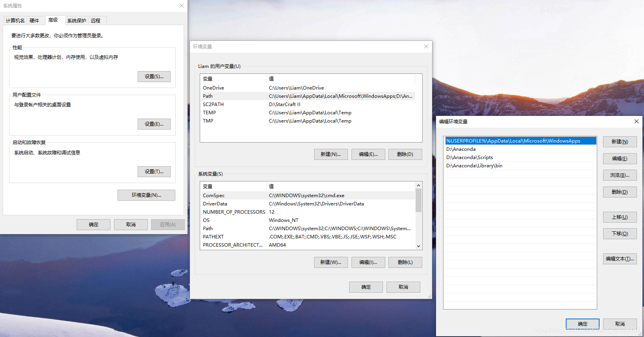Click user variables 值 column header
Screen dimensions: 644x337
click(340, 79)
